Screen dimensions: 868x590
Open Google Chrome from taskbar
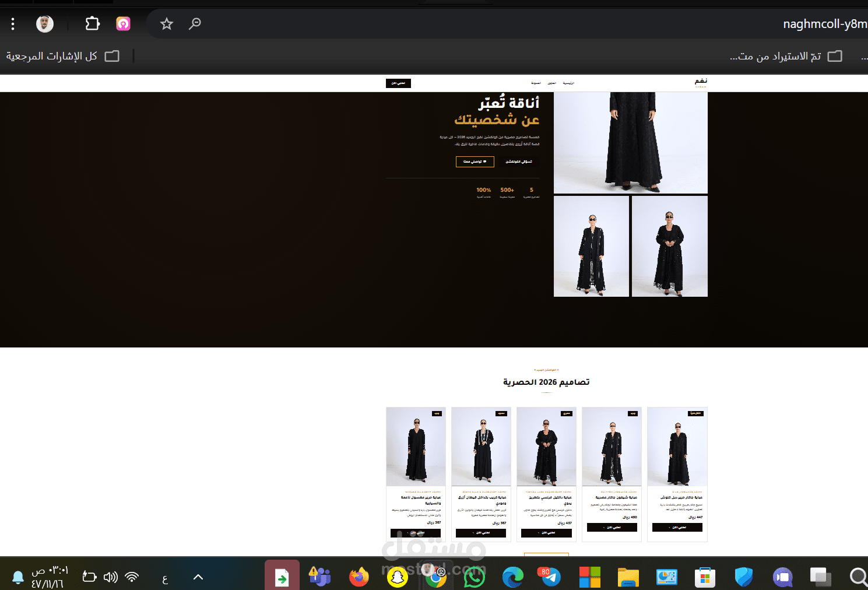coord(435,577)
